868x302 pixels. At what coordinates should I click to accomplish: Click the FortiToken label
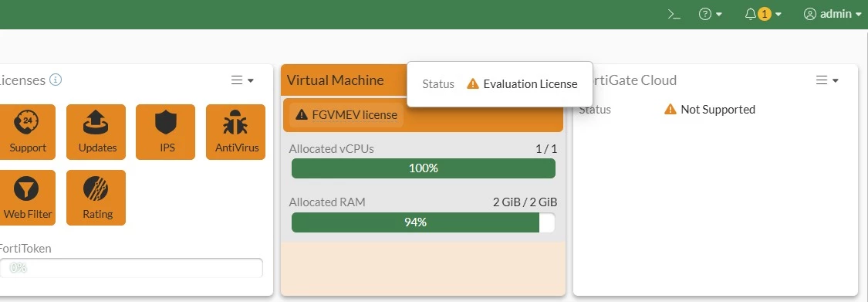point(25,248)
